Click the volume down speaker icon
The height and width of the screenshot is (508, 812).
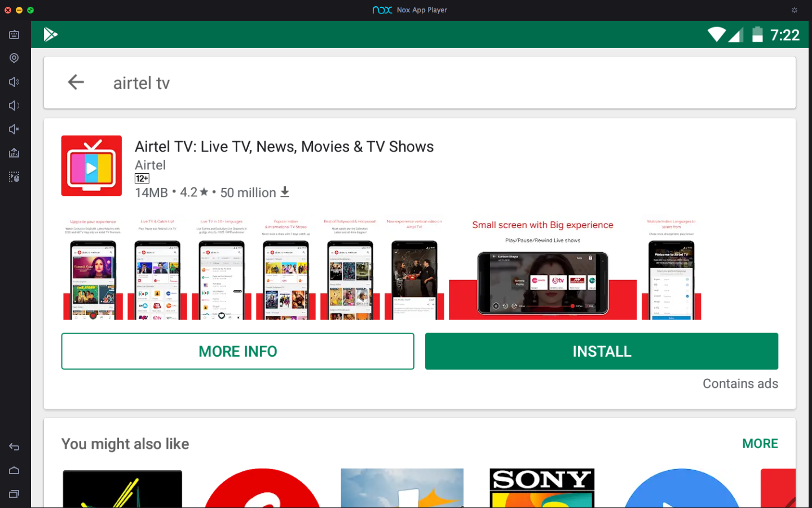click(14, 106)
